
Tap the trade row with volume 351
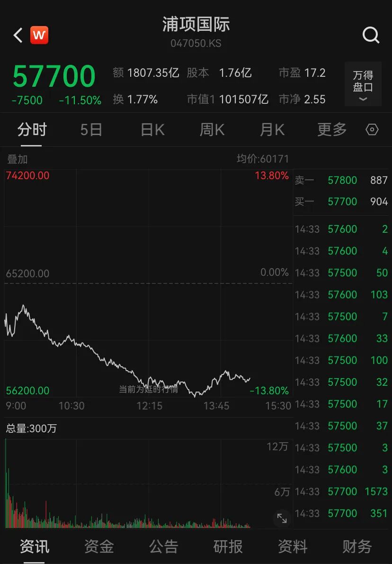341,513
